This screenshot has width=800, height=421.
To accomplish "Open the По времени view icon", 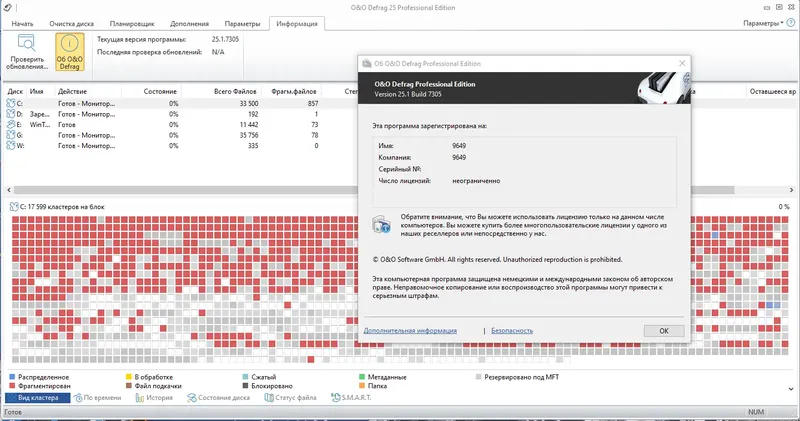I will [78, 398].
